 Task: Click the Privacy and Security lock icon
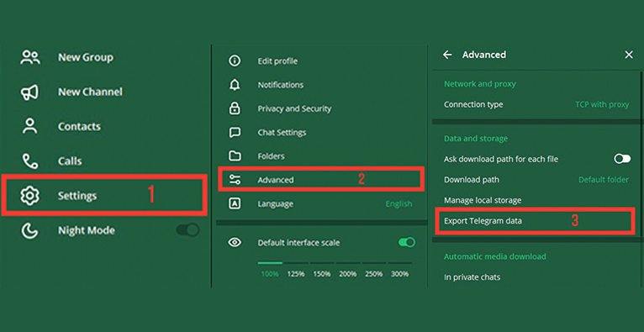tap(235, 108)
